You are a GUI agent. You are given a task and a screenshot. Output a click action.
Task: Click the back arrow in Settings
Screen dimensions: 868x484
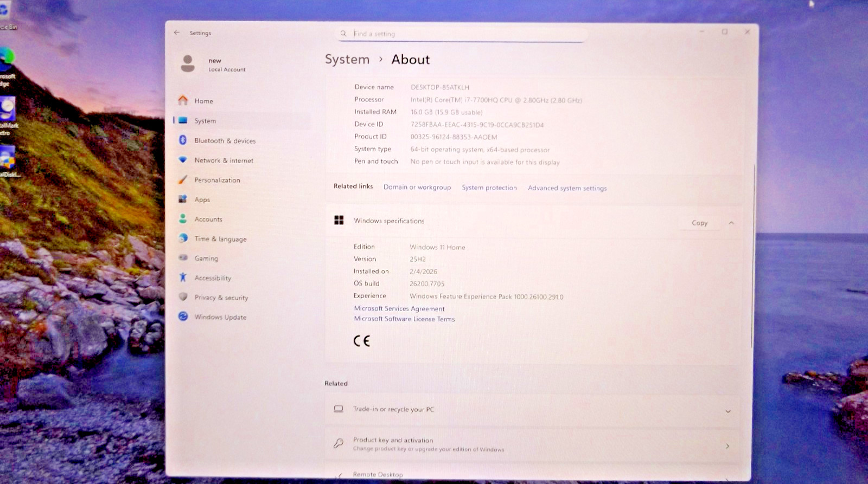pos(177,33)
